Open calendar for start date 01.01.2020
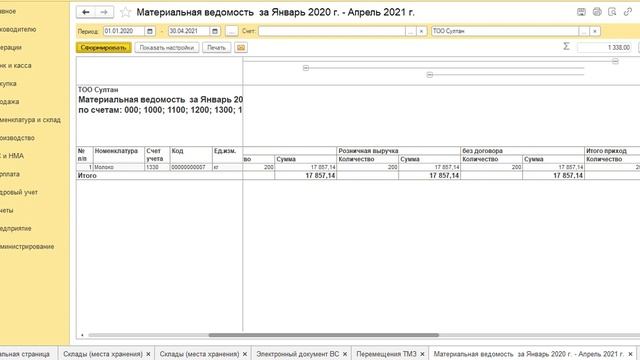Viewport: 640px width, 360px height. pos(150,31)
